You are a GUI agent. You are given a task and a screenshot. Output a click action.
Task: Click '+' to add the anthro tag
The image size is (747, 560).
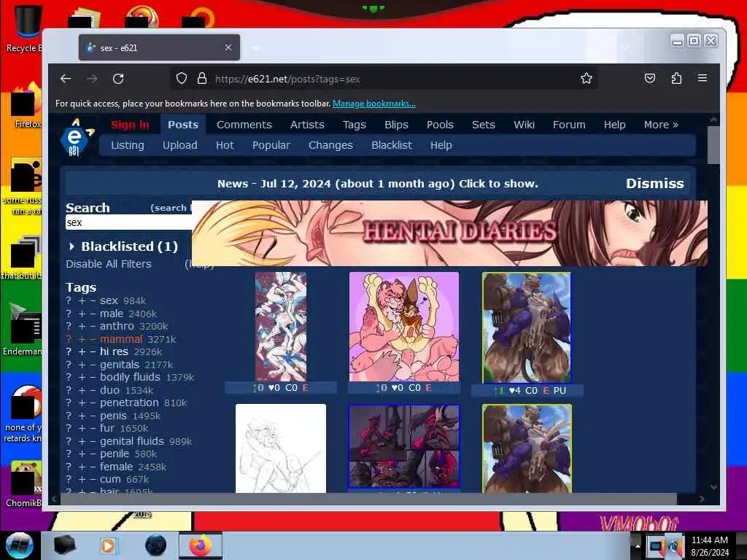[x=82, y=327]
